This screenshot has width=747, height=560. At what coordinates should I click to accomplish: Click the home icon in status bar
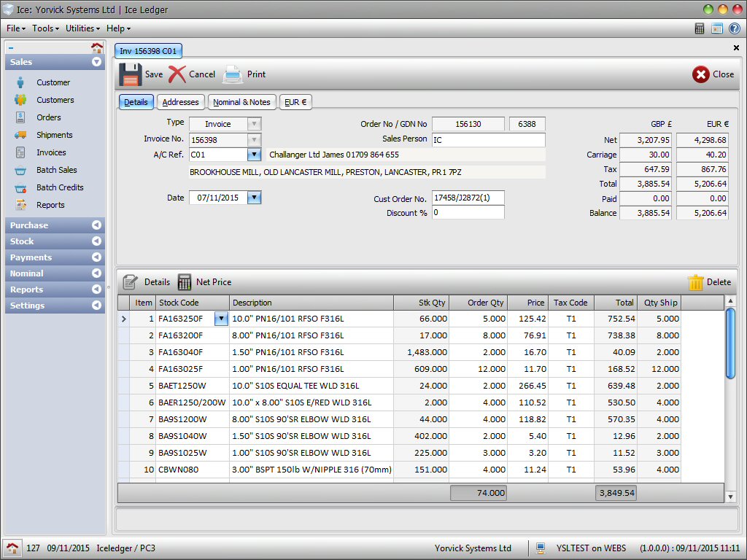click(12, 548)
